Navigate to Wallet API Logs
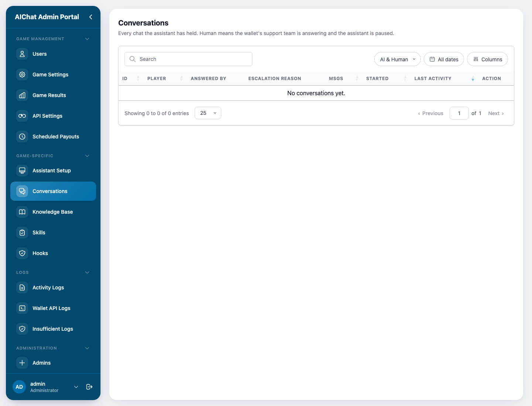 pyautogui.click(x=53, y=308)
